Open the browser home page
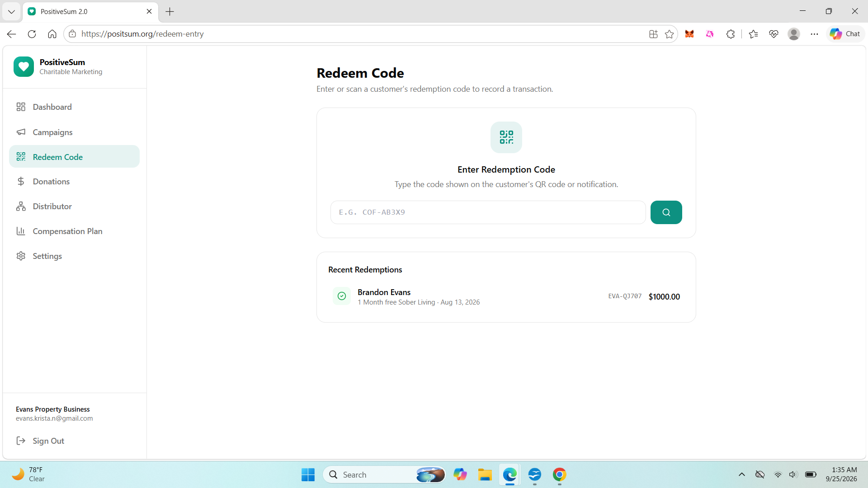The image size is (868, 488). click(52, 34)
